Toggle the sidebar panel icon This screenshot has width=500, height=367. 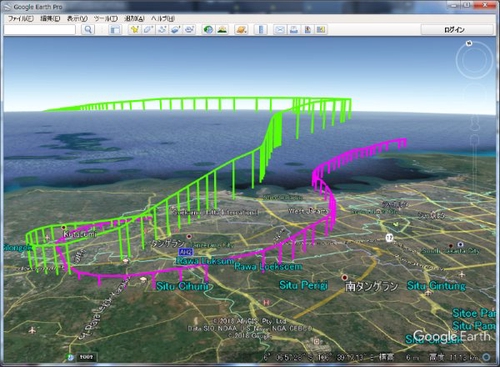click(x=115, y=30)
